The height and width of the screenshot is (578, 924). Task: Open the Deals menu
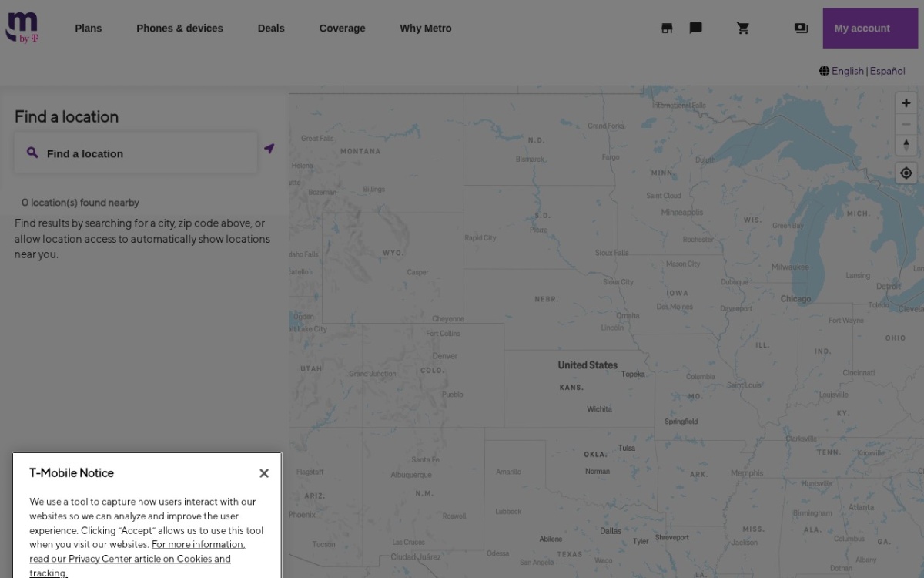point(271,29)
